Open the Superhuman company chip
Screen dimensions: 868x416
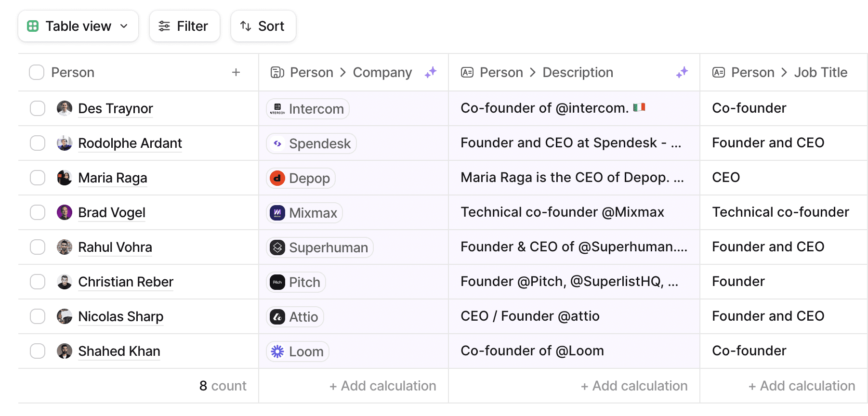(x=320, y=247)
